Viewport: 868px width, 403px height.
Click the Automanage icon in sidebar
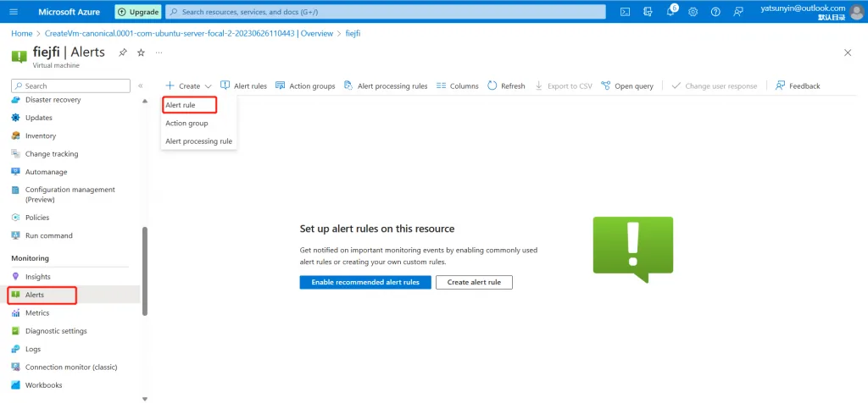[15, 172]
